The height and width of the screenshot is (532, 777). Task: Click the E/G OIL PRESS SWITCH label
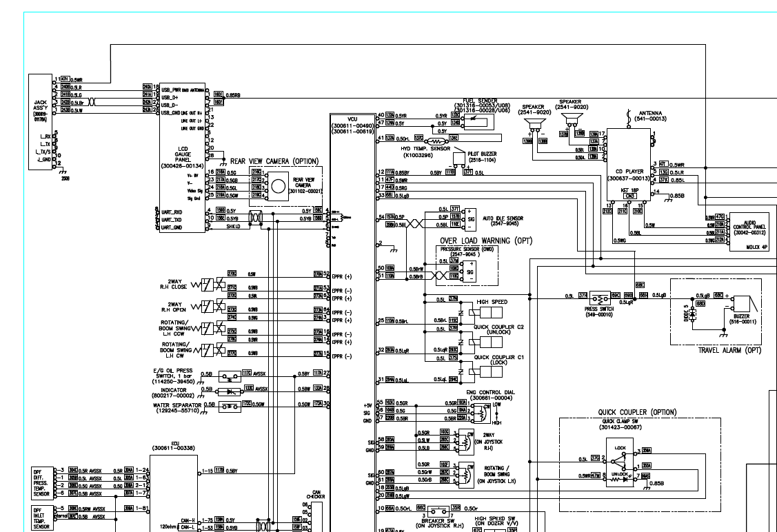pos(172,376)
